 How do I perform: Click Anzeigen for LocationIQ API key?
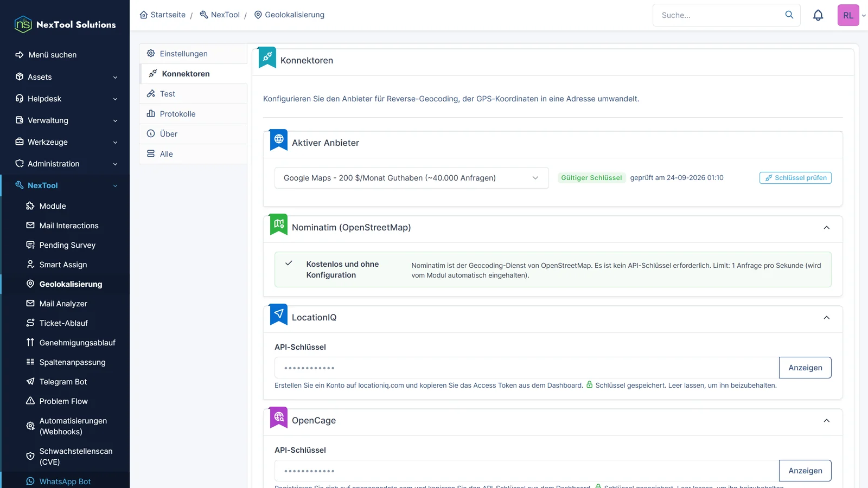(805, 368)
